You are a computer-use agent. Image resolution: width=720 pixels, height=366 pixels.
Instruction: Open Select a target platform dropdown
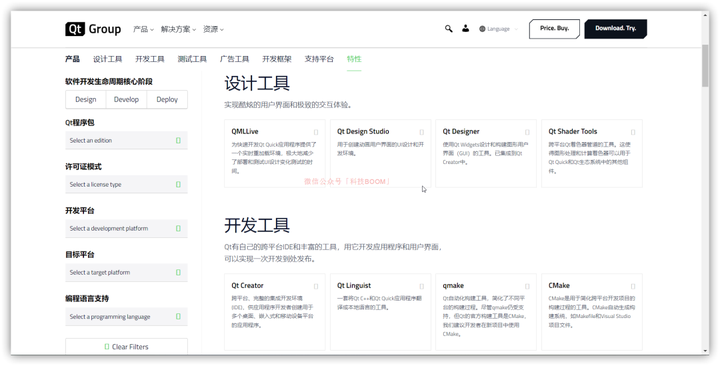click(x=126, y=272)
